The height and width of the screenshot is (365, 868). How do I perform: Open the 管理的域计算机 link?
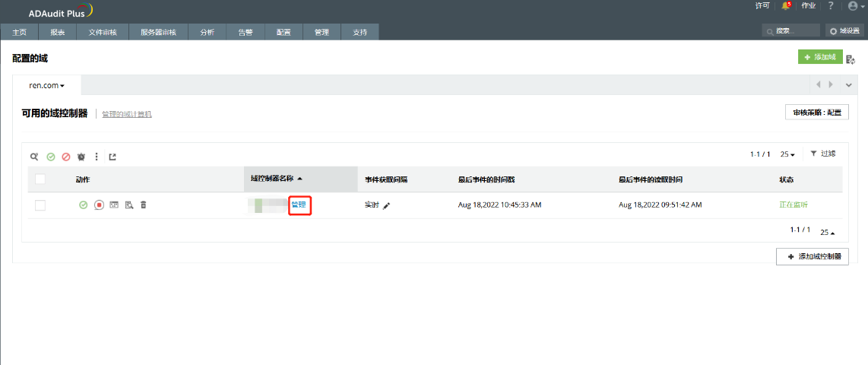click(127, 114)
